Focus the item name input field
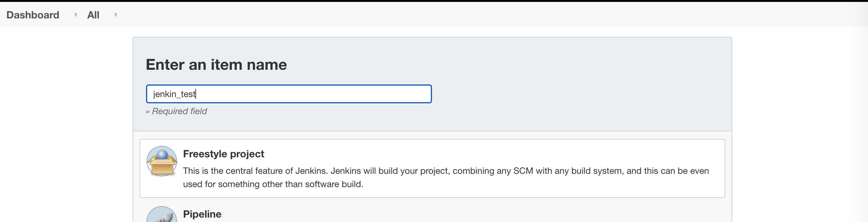Screen dimensions: 868x222 (x=288, y=94)
